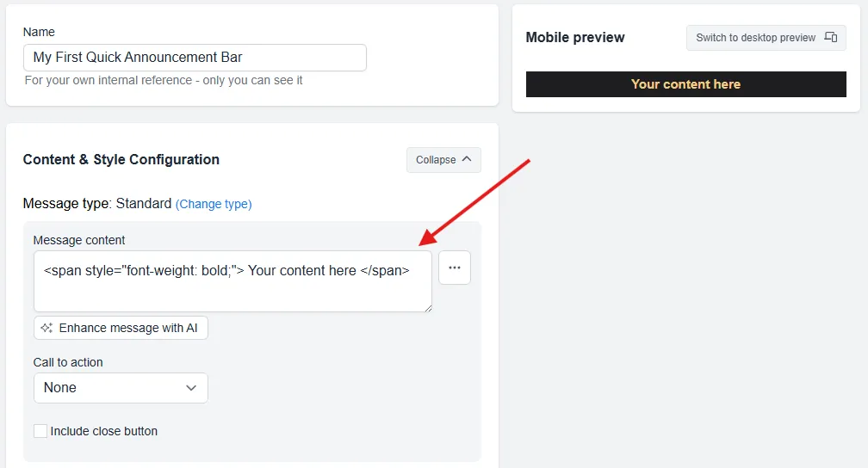Click the upward chevron icon beside Collapse

467,159
